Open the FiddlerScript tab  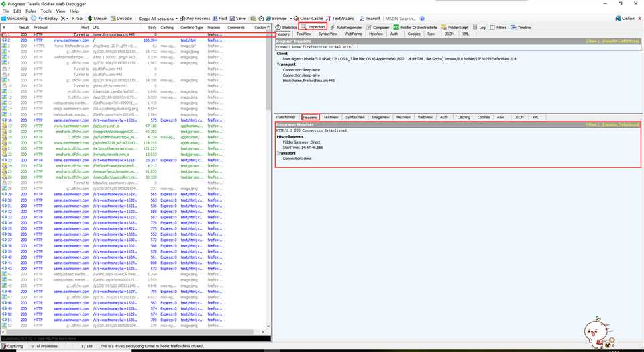tap(455, 27)
